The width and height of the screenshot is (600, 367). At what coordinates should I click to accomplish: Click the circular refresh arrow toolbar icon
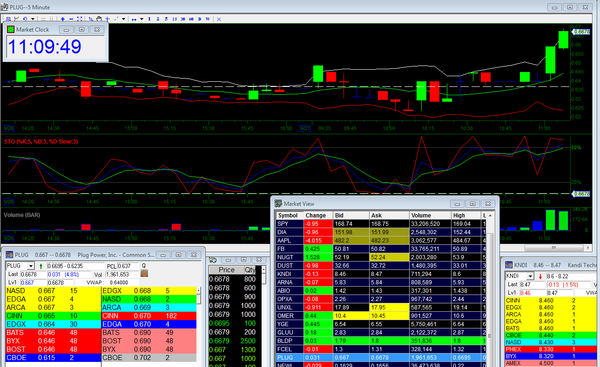pos(25,19)
